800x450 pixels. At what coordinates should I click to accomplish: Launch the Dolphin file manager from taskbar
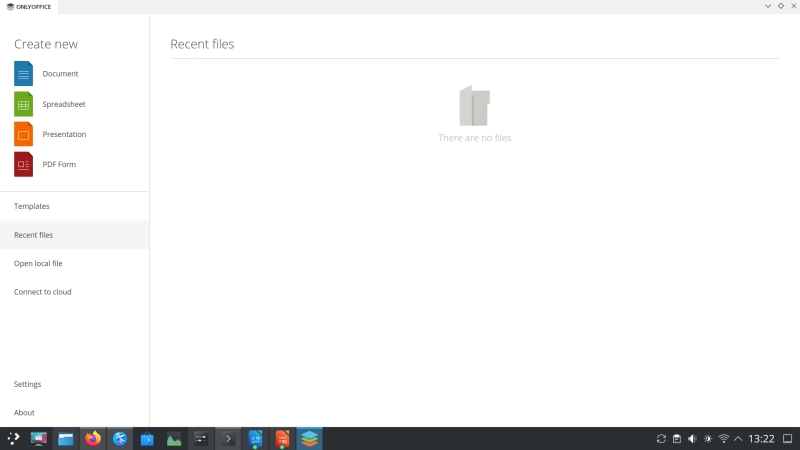(x=66, y=439)
